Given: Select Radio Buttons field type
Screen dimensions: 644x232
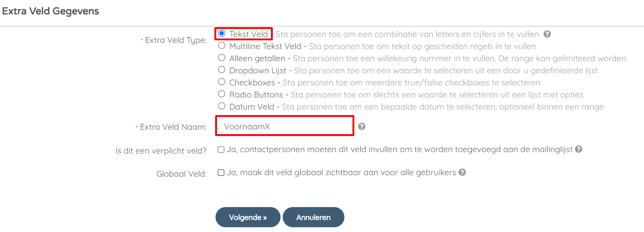Looking at the screenshot, I should 222,94.
